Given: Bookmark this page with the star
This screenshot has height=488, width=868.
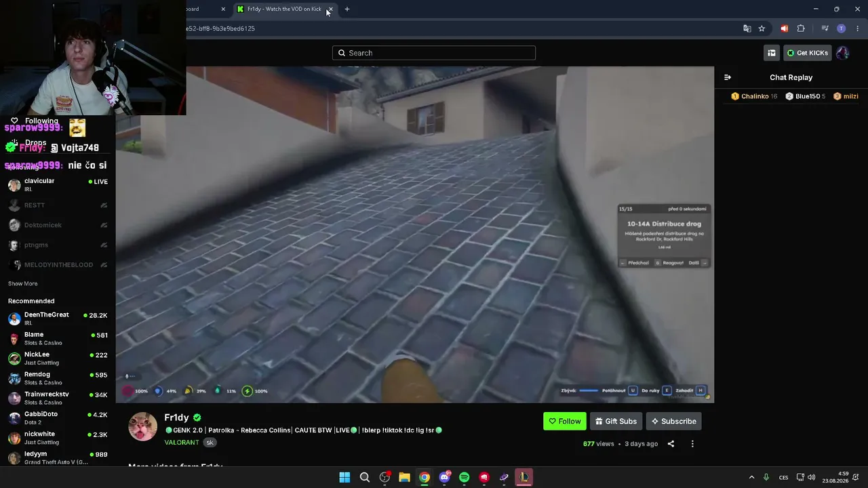Looking at the screenshot, I should coord(762,28).
